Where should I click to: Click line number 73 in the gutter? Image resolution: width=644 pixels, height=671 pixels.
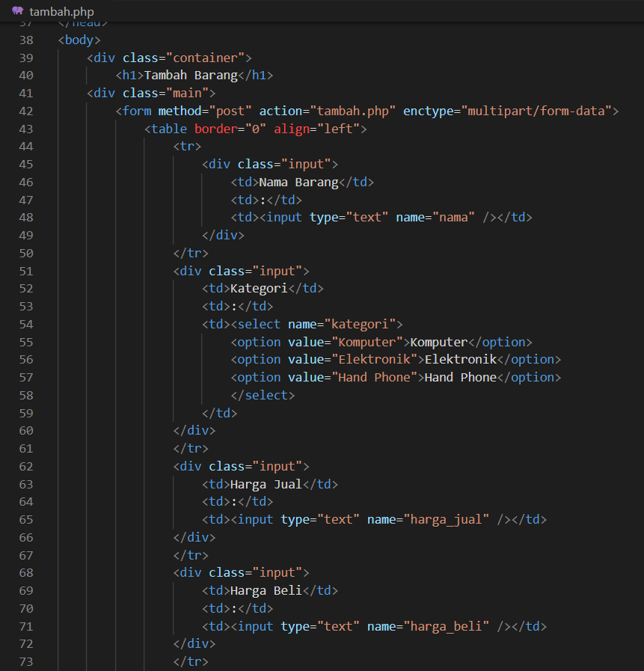click(26, 661)
